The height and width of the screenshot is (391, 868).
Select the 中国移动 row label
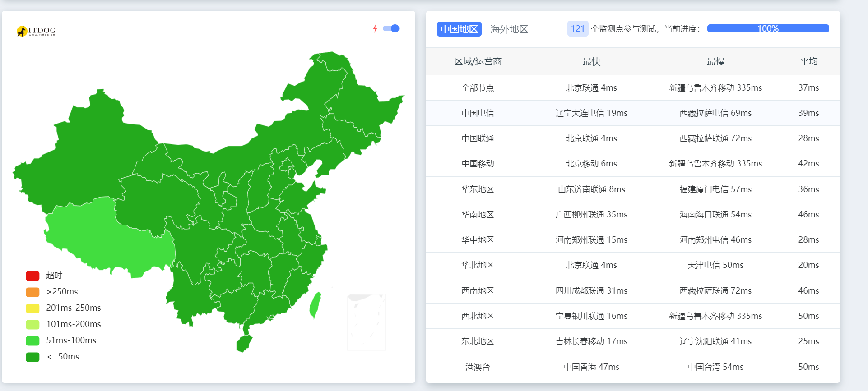[x=478, y=163]
